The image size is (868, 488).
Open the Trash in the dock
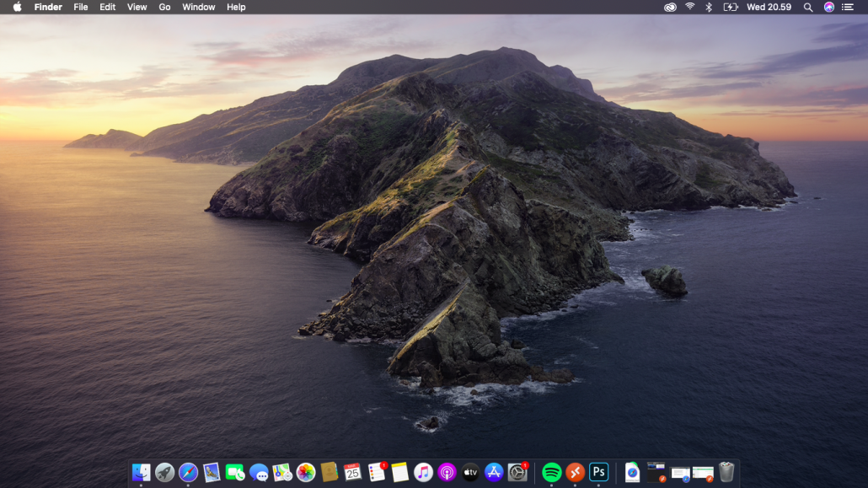[726, 472]
